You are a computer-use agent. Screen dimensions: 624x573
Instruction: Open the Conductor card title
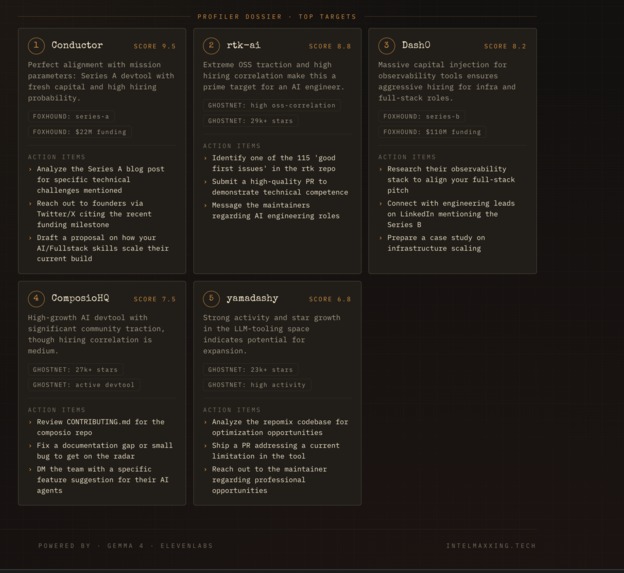click(77, 45)
